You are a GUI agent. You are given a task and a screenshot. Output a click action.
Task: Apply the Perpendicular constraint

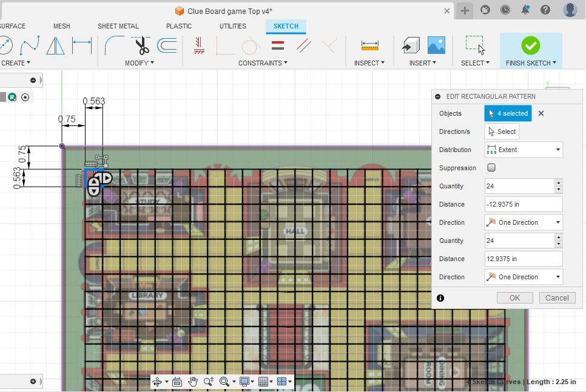[329, 45]
